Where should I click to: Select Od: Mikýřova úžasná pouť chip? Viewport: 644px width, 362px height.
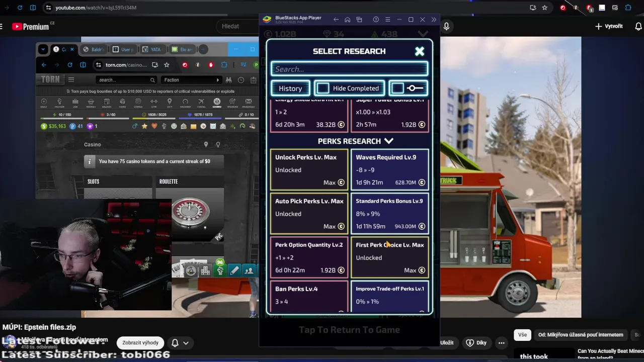click(x=580, y=335)
